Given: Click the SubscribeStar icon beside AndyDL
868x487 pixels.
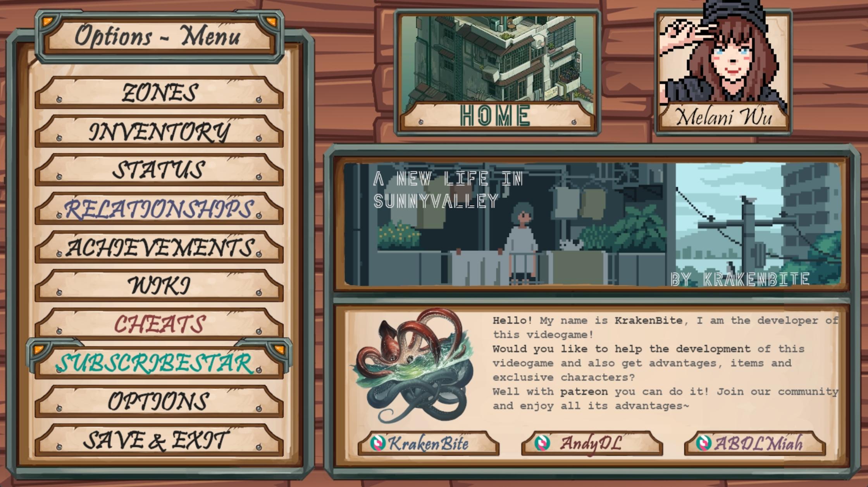Looking at the screenshot, I should coord(542,443).
